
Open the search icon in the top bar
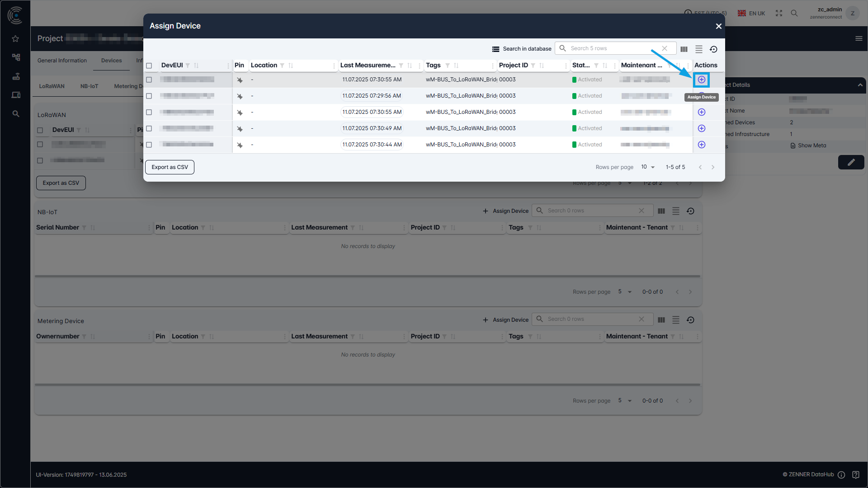coord(794,13)
